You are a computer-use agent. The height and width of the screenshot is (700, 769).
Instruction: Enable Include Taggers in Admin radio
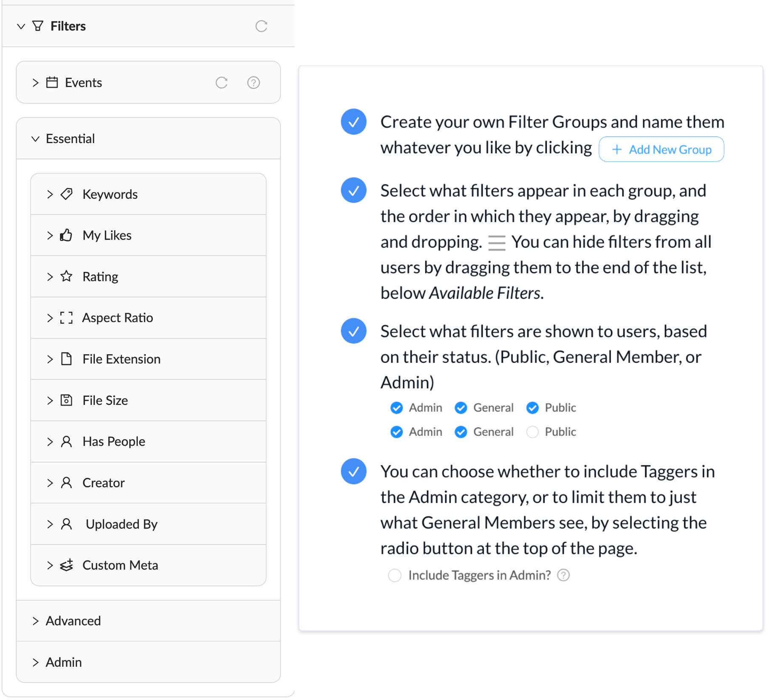tap(395, 575)
